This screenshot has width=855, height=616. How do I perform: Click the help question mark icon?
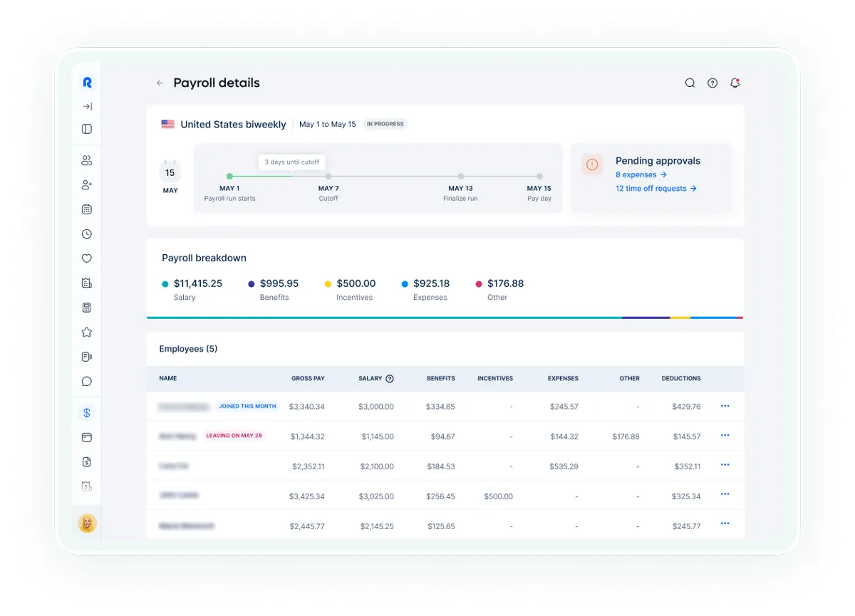712,83
